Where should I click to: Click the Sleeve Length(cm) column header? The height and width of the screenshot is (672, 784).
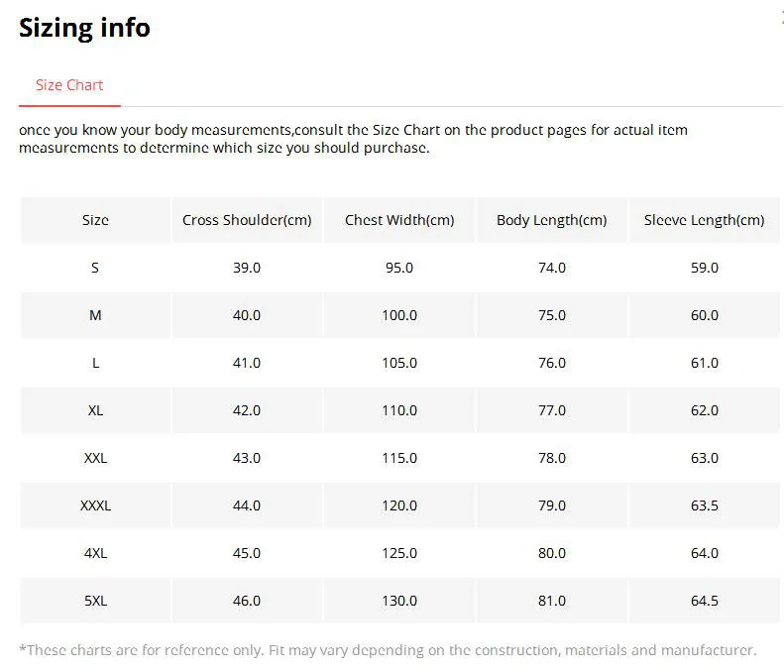coord(704,220)
